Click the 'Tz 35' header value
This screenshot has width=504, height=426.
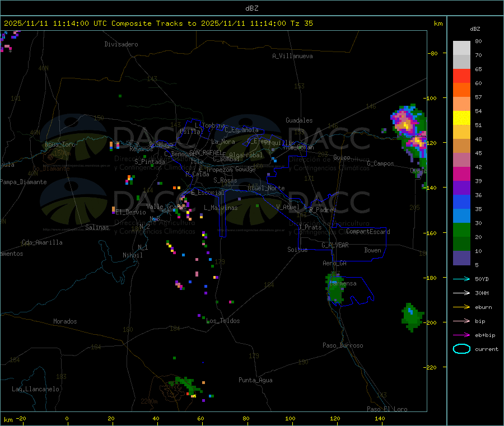[x=301, y=24]
